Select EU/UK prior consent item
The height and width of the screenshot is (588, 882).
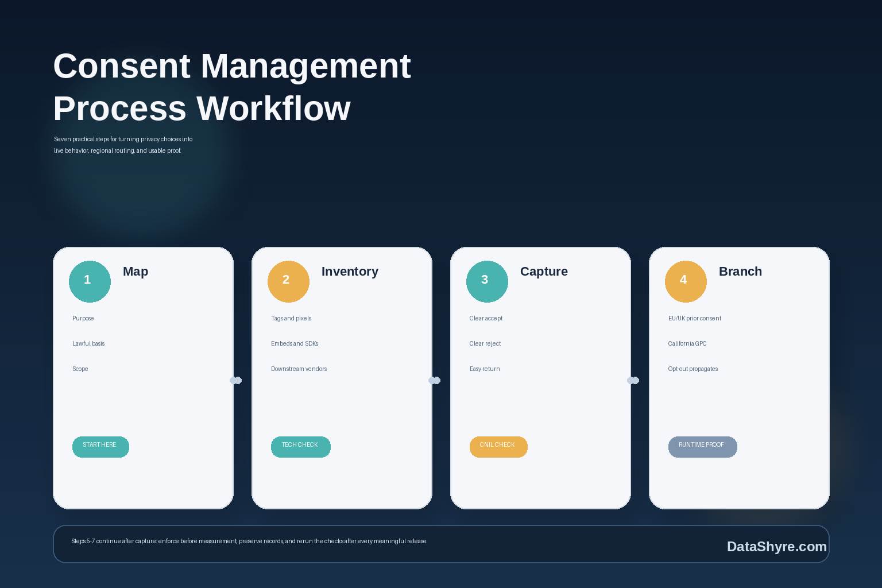pos(695,318)
